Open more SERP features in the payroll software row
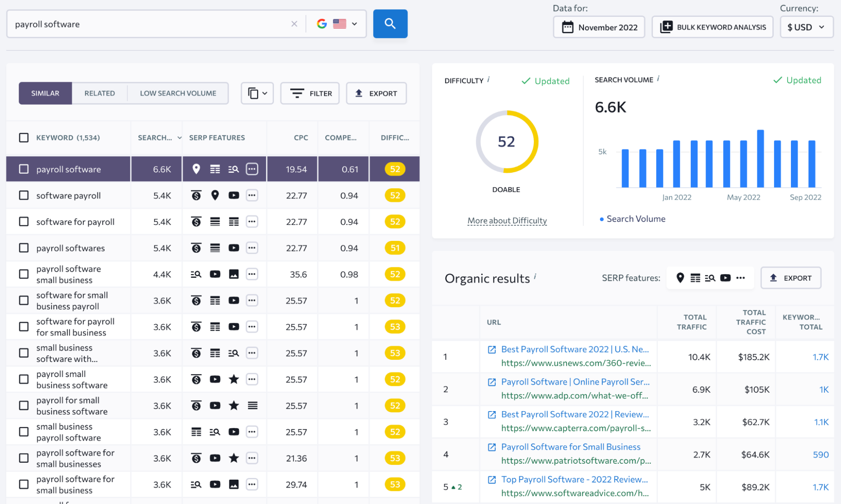 pos(252,169)
